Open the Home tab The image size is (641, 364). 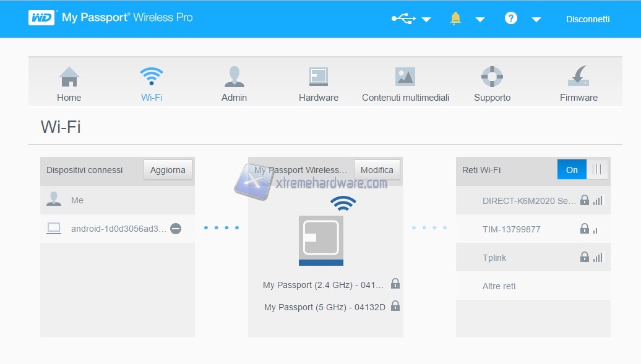pyautogui.click(x=69, y=85)
